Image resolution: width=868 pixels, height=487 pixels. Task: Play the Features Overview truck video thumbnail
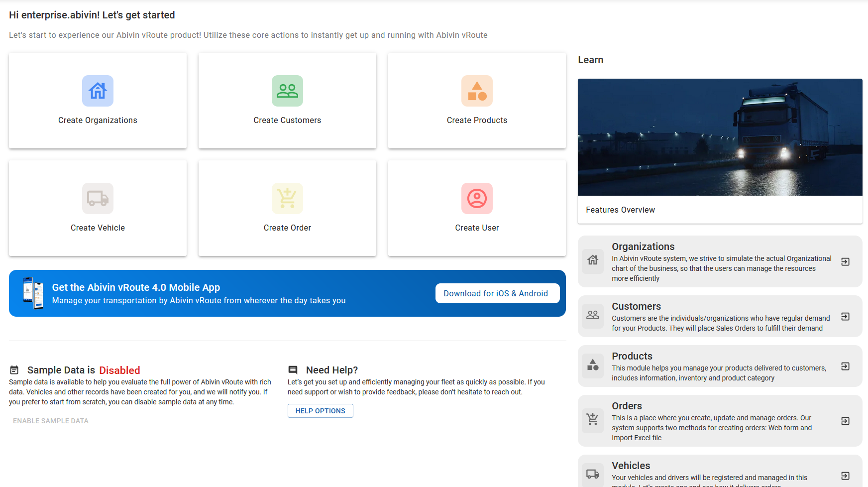(x=720, y=137)
